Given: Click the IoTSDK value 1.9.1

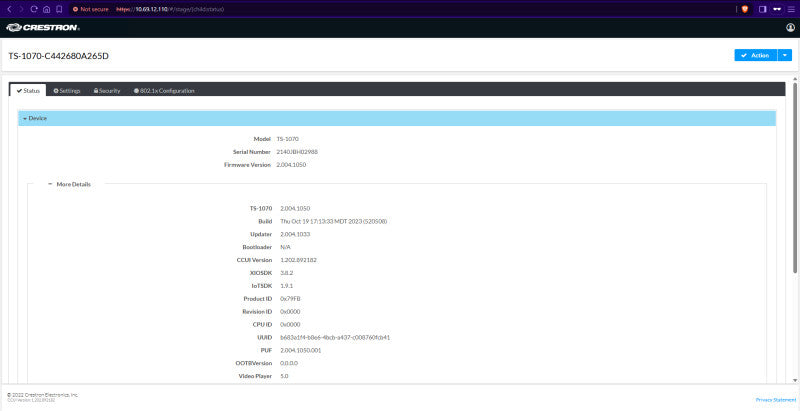Looking at the screenshot, I should click(x=287, y=286).
